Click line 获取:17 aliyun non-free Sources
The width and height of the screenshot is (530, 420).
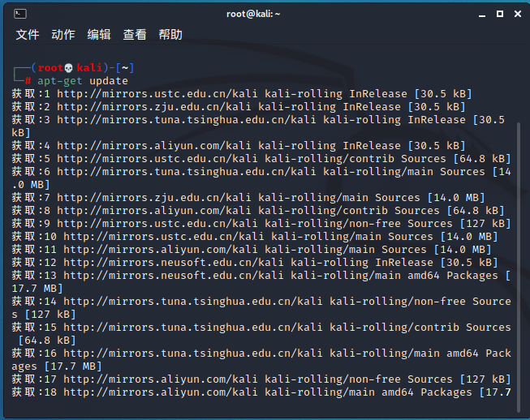click(261, 379)
